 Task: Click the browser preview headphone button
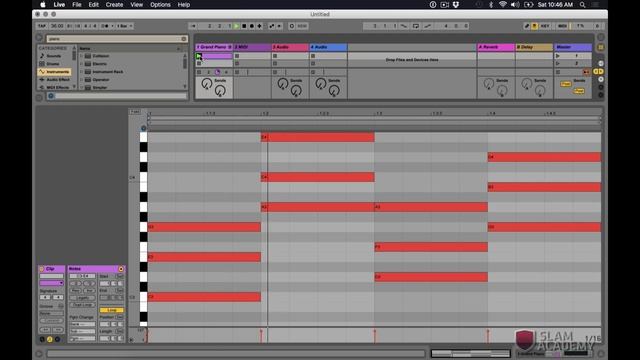51,96
